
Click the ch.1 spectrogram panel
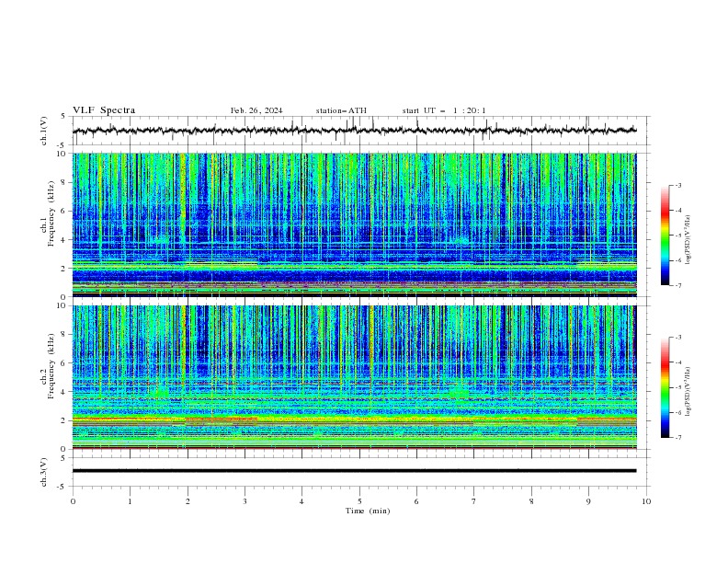pos(354,224)
